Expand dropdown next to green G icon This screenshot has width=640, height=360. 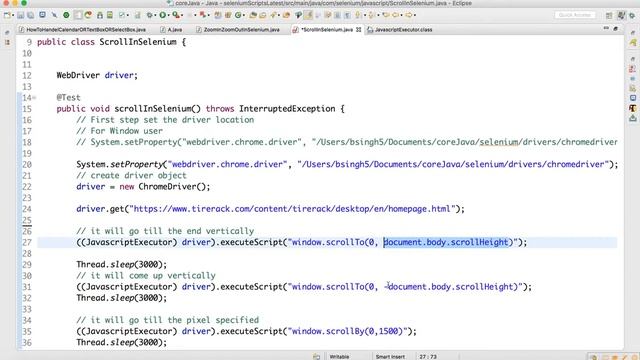[x=244, y=15]
